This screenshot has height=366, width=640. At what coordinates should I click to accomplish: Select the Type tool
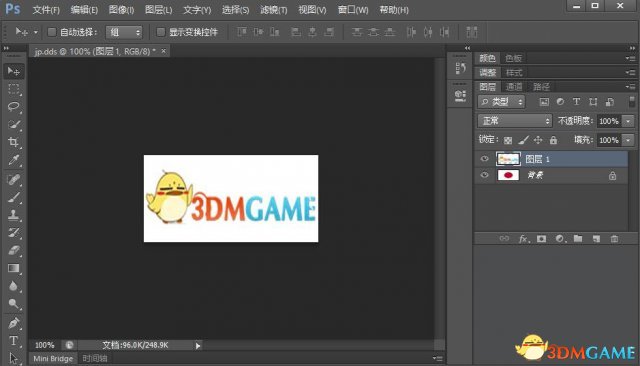[14, 341]
